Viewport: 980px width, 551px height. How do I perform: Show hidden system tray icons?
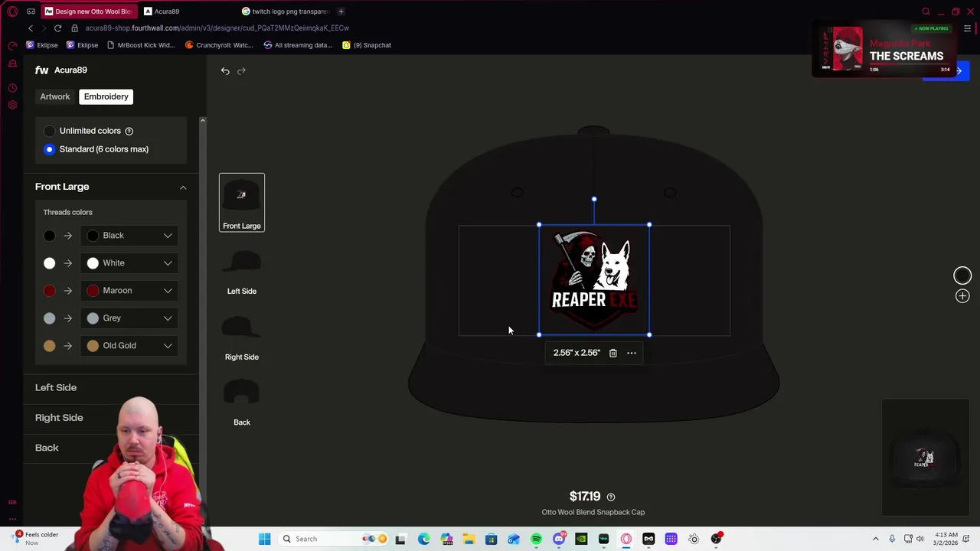pyautogui.click(x=876, y=539)
